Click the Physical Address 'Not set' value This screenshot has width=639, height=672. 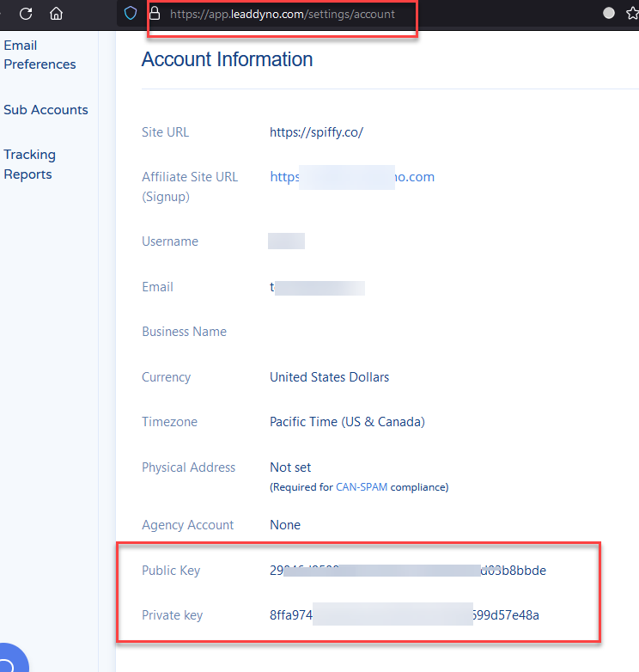coord(290,467)
